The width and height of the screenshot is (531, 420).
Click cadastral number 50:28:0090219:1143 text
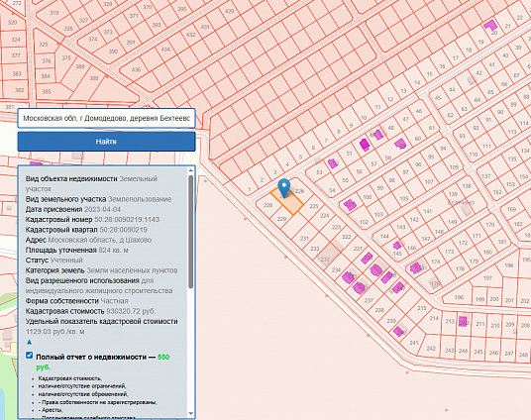tap(127, 220)
